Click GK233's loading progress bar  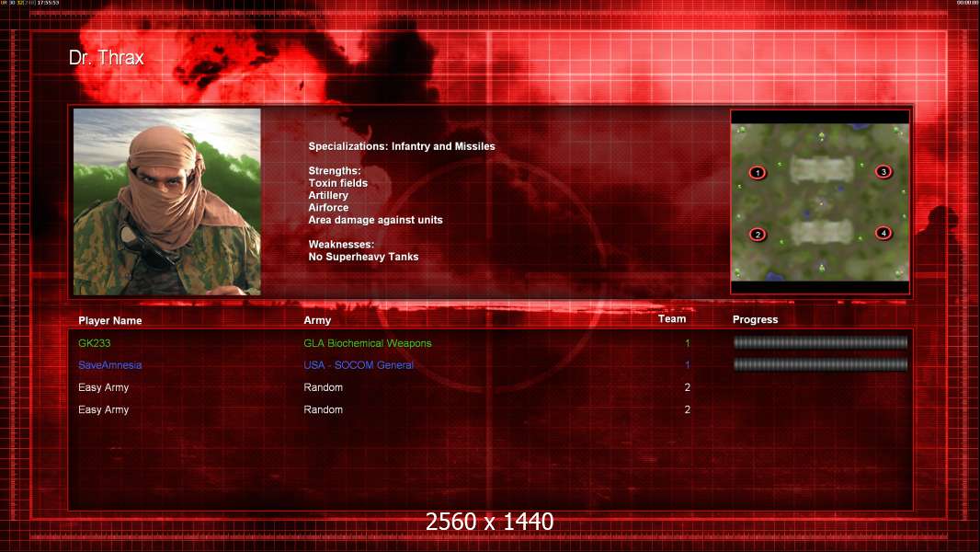(820, 342)
